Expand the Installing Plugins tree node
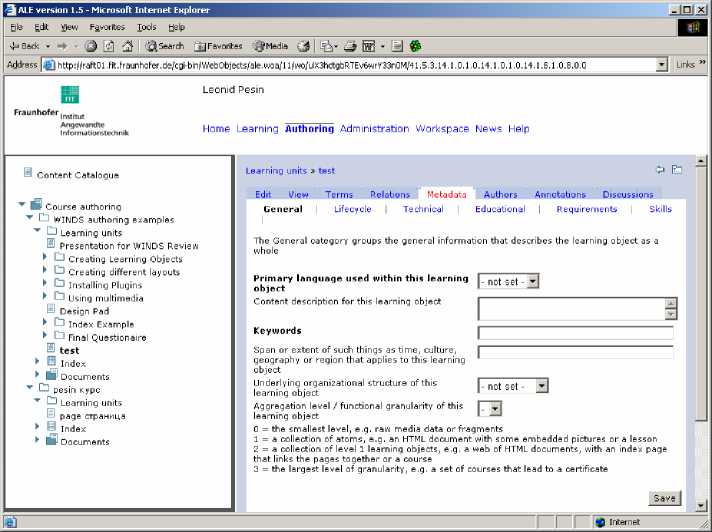712x532 pixels. (x=45, y=284)
